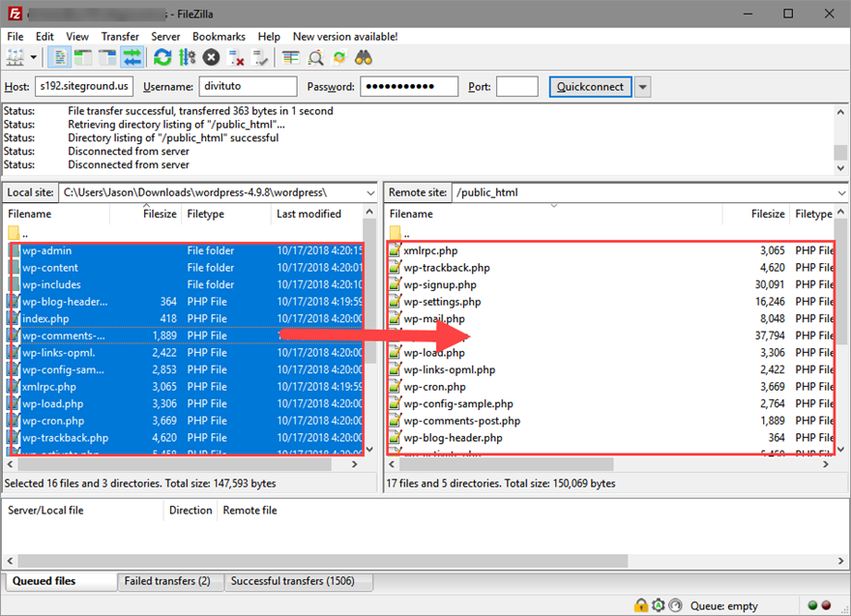
Task: Open the Site Manager dropdown arrow
Action: click(x=32, y=57)
